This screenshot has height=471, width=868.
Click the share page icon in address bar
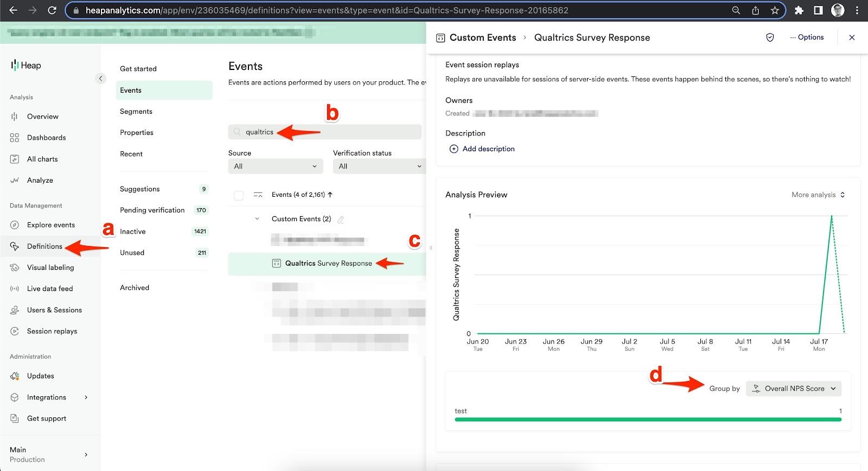click(755, 10)
